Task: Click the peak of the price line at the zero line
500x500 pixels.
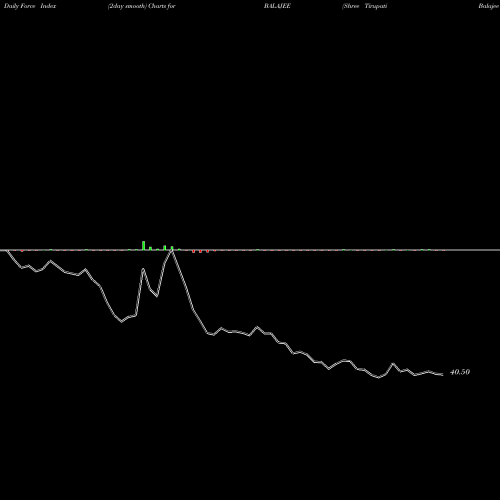Action: point(172,251)
